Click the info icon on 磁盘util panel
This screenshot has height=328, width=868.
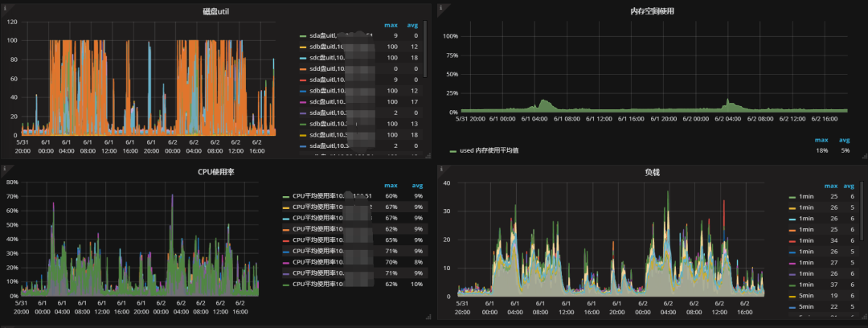4,7
